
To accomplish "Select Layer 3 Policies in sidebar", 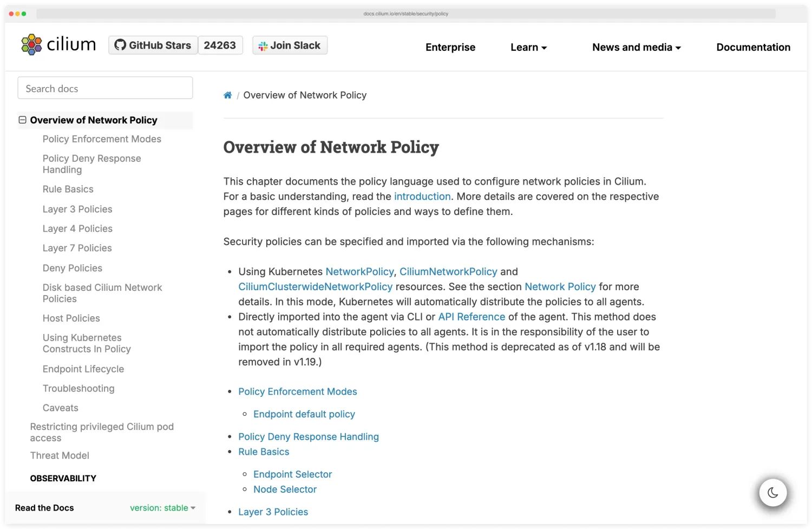I will click(77, 209).
